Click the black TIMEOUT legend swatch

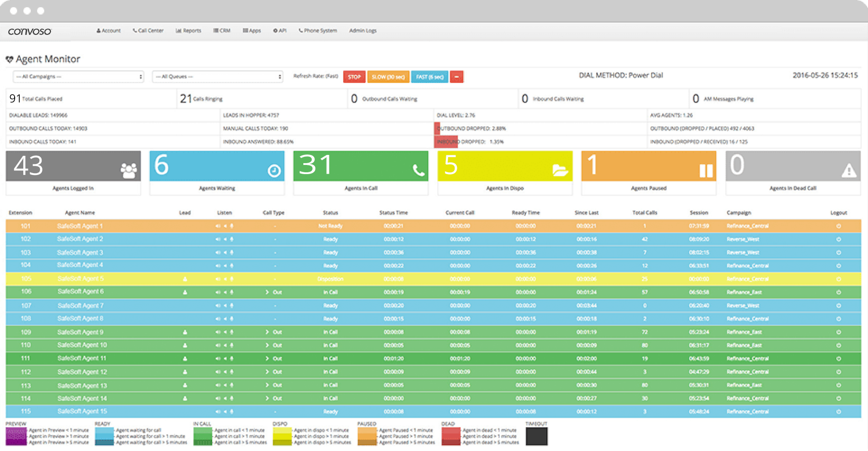tap(536, 436)
